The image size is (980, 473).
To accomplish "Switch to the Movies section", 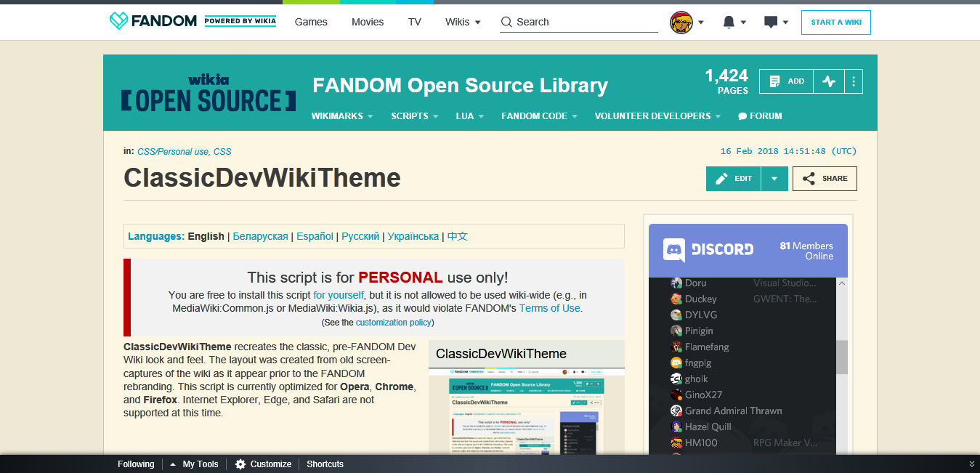I will tap(368, 22).
